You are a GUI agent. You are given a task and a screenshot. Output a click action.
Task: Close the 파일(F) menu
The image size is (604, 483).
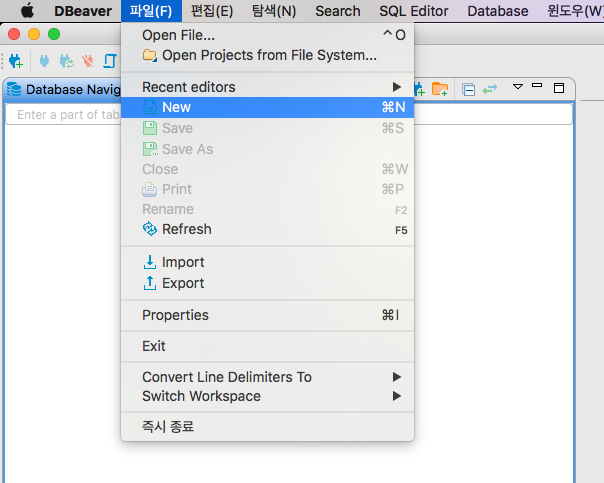(x=151, y=11)
